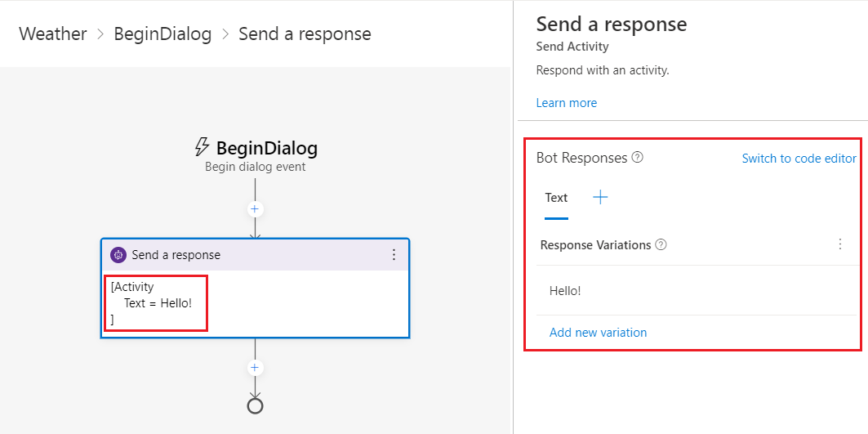Click the lightning bolt trigger icon
The height and width of the screenshot is (434, 868).
(202, 147)
